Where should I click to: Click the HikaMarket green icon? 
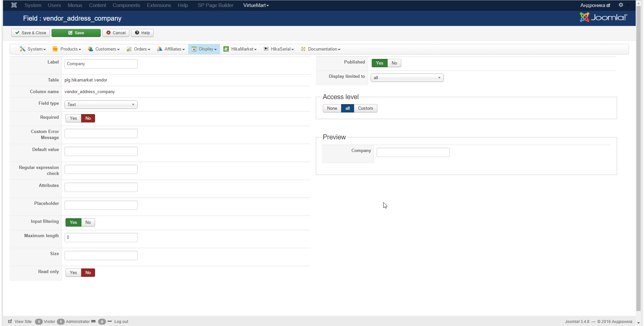tap(226, 49)
